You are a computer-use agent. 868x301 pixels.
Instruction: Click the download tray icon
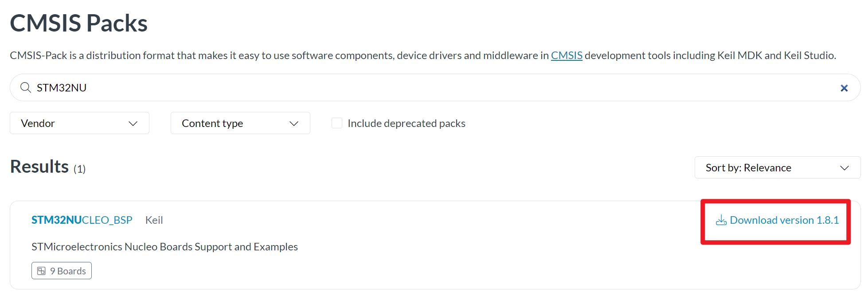[721, 220]
